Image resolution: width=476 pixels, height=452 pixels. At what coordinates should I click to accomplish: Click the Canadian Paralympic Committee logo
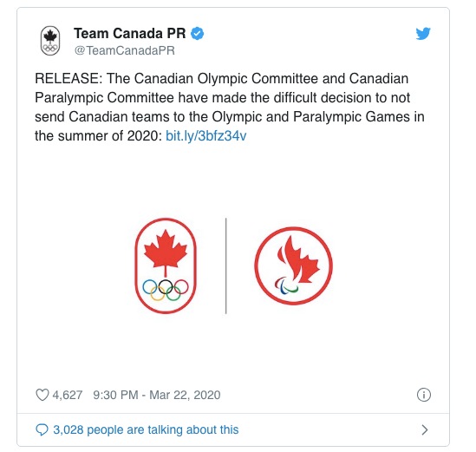(x=293, y=265)
